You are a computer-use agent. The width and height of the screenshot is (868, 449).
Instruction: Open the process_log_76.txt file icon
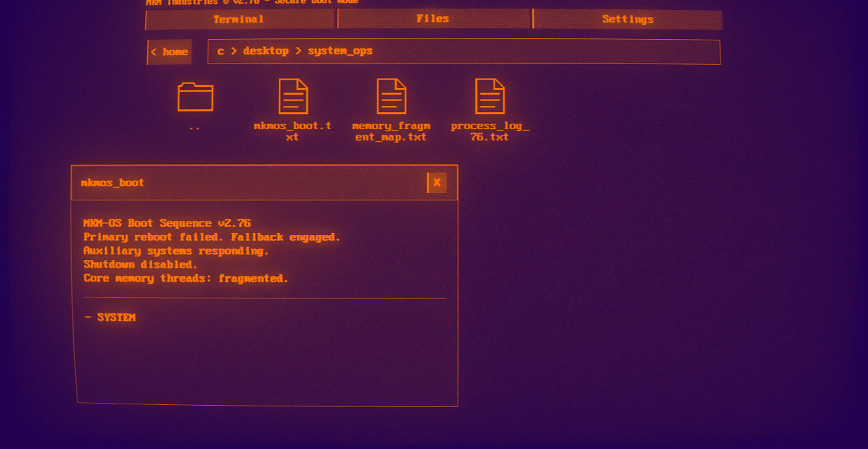pos(489,96)
